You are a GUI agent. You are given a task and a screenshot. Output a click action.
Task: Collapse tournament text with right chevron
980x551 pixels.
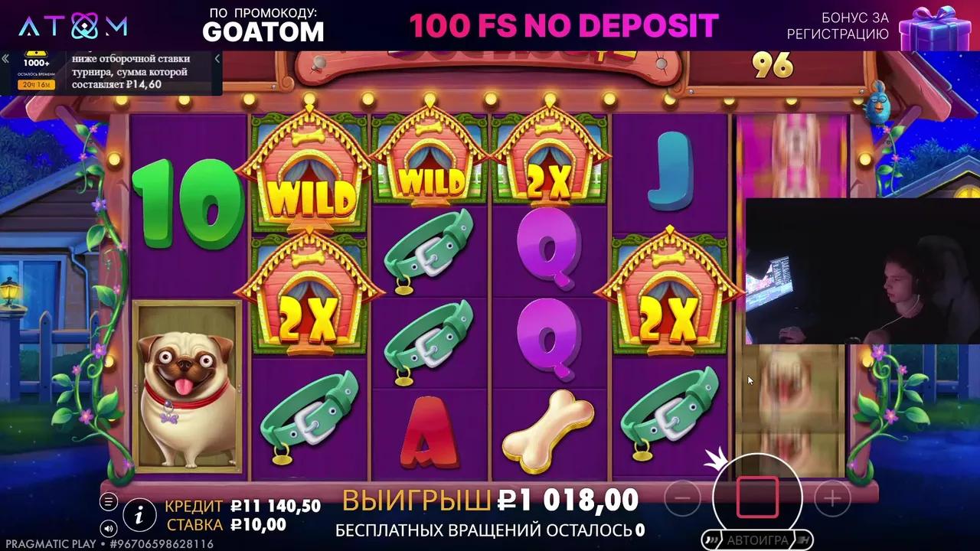tap(217, 59)
